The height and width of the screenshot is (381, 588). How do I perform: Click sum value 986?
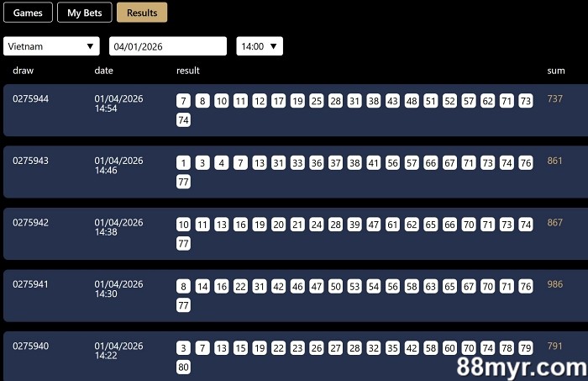click(554, 284)
